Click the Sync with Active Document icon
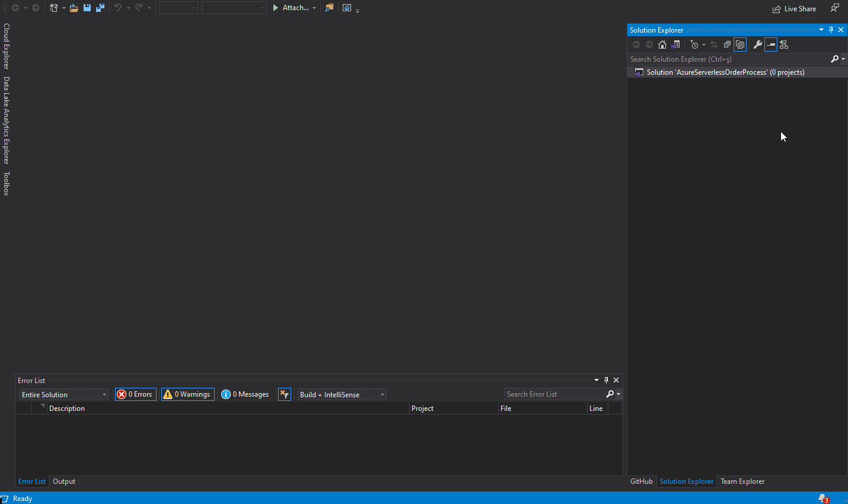848x504 pixels. (714, 44)
